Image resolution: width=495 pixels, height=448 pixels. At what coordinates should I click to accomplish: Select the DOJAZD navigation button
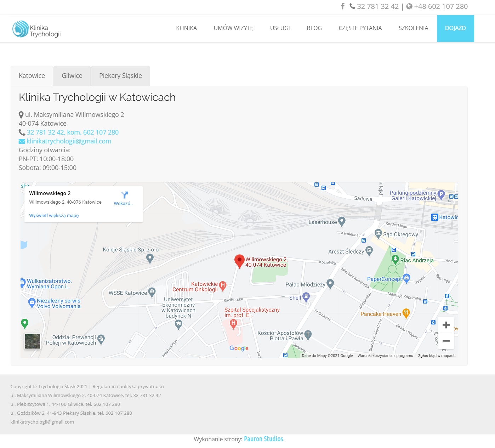click(x=455, y=28)
